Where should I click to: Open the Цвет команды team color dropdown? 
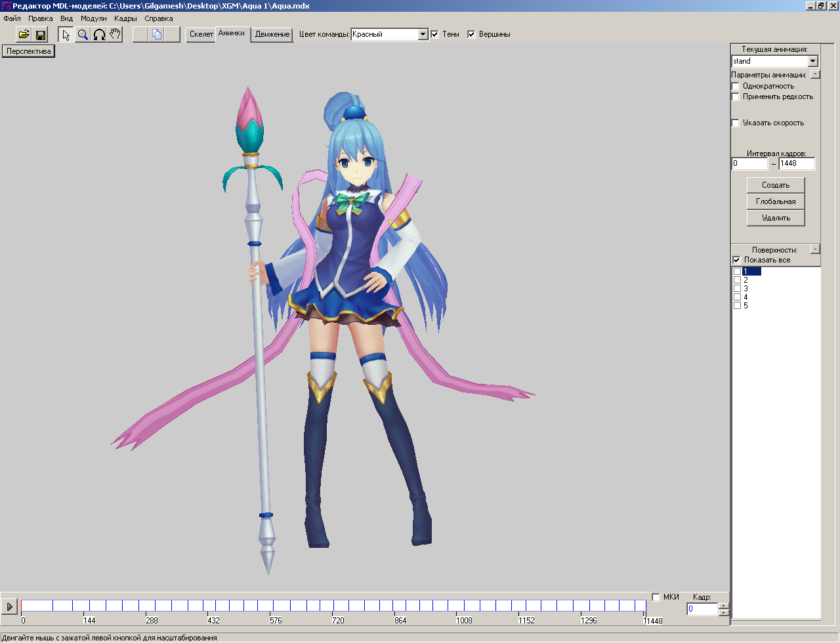423,34
